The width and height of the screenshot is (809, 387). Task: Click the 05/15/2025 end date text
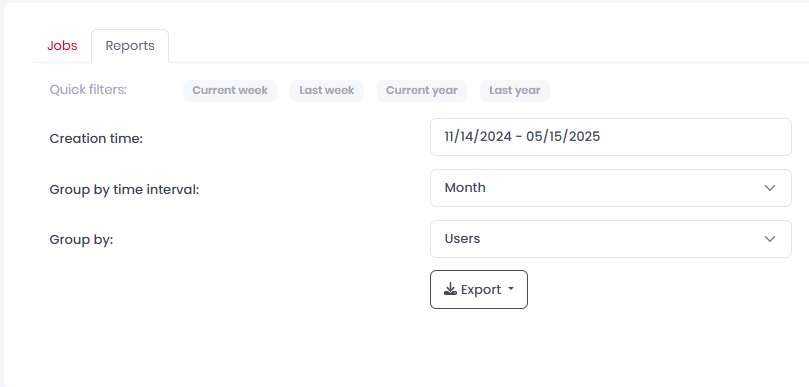(x=563, y=136)
